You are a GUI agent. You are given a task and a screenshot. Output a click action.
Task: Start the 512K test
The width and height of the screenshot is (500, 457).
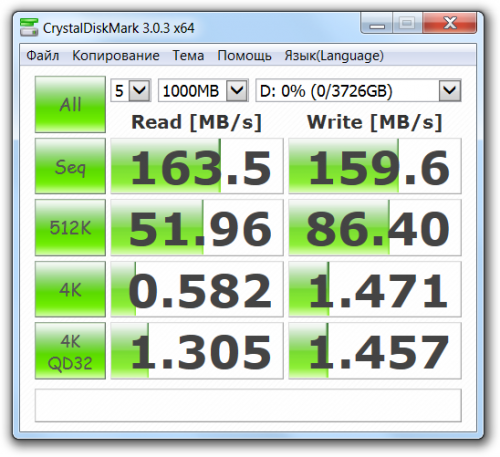(70, 228)
